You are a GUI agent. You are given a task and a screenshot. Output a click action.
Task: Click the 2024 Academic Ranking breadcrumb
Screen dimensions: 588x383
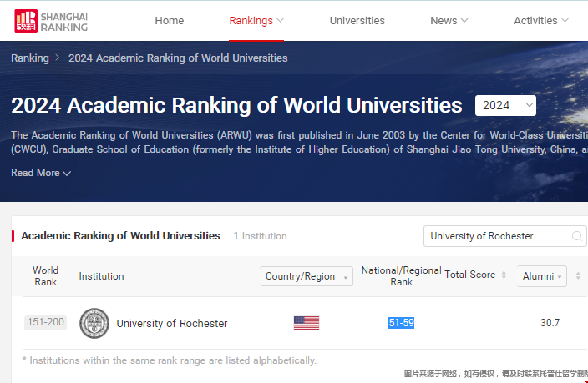tap(178, 58)
